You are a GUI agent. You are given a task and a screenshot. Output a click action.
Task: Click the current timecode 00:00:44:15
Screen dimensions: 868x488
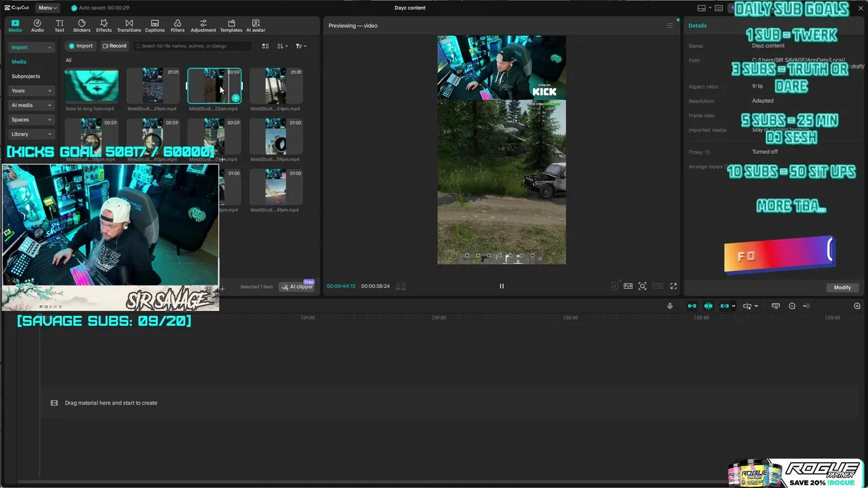coord(341,286)
